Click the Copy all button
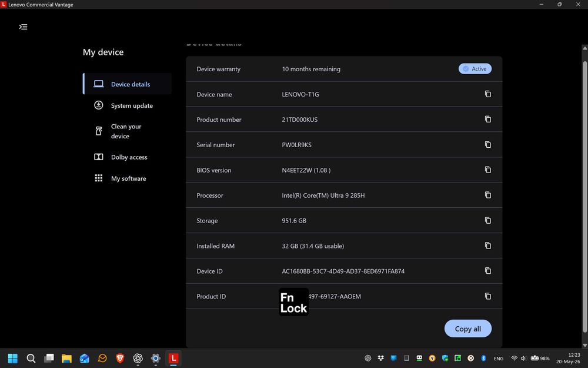This screenshot has width=588, height=368. [467, 329]
